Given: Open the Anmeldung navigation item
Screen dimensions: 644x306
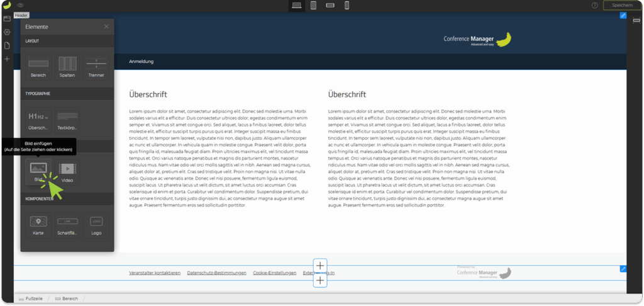Looking at the screenshot, I should pos(141,62).
